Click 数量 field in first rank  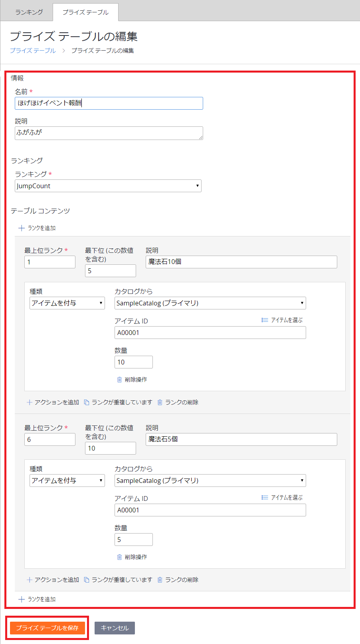(x=133, y=362)
